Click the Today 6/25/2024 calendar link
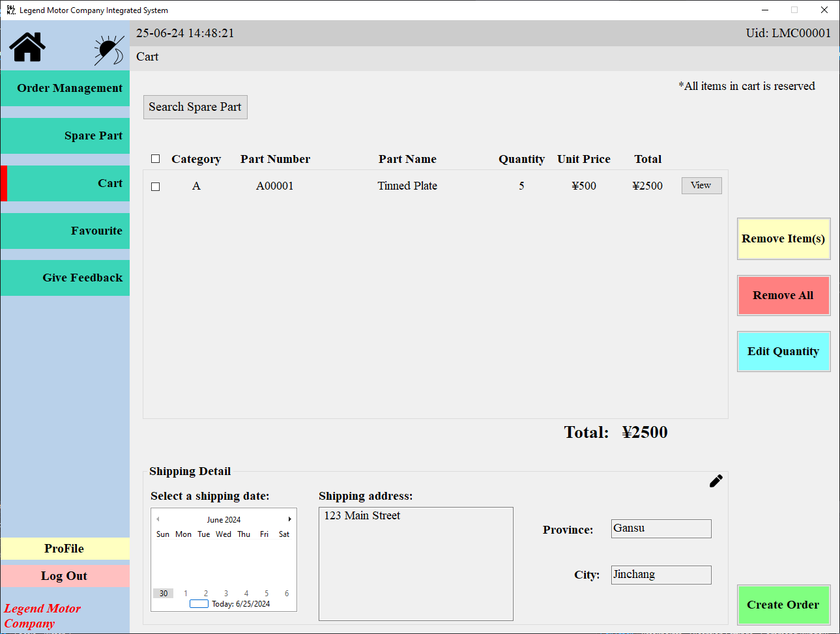The width and height of the screenshot is (840, 634). pyautogui.click(x=240, y=604)
